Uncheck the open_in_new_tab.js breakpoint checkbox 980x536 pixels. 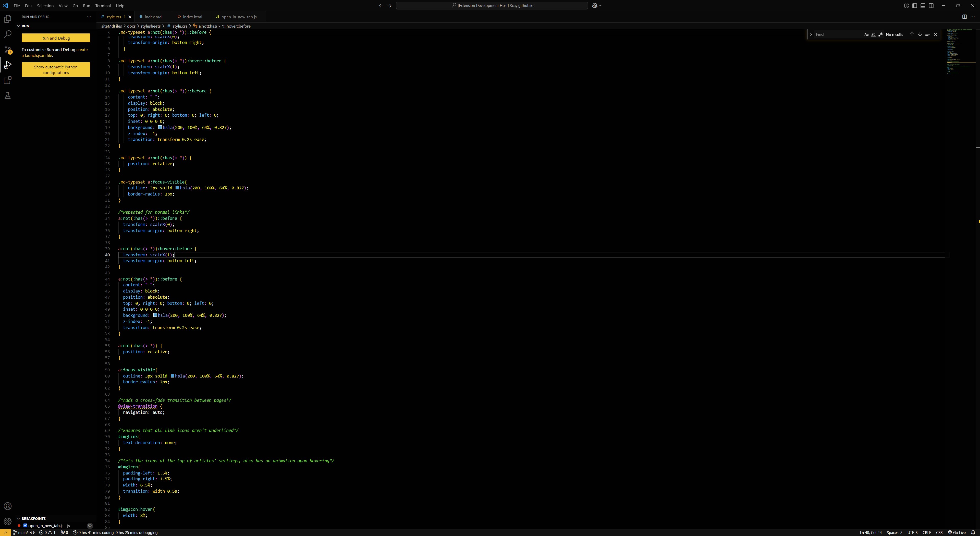tap(26, 526)
